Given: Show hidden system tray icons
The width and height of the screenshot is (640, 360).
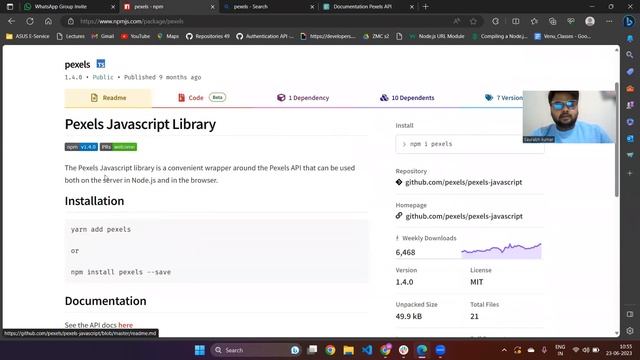Looking at the screenshot, I should [504, 350].
